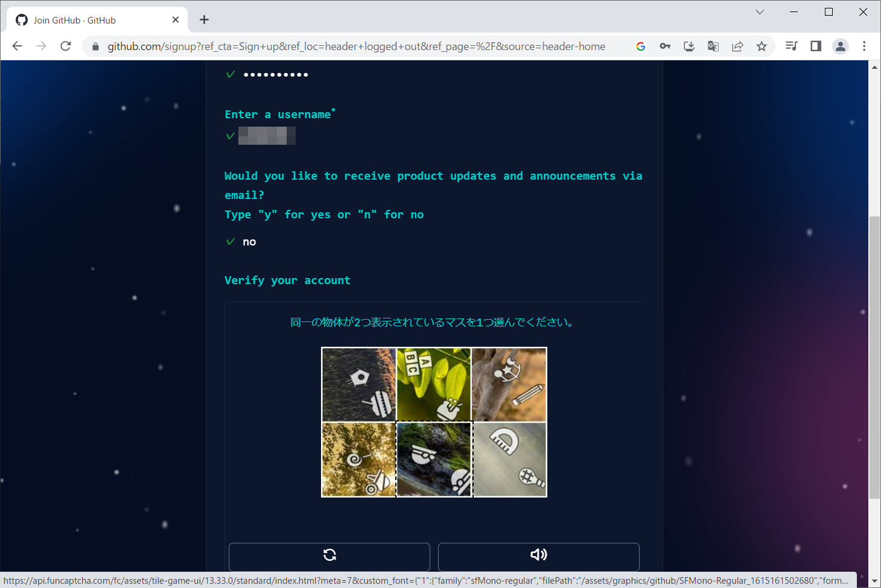Toggle the browser side panel
Screen dimensions: 881x588
[x=816, y=46]
